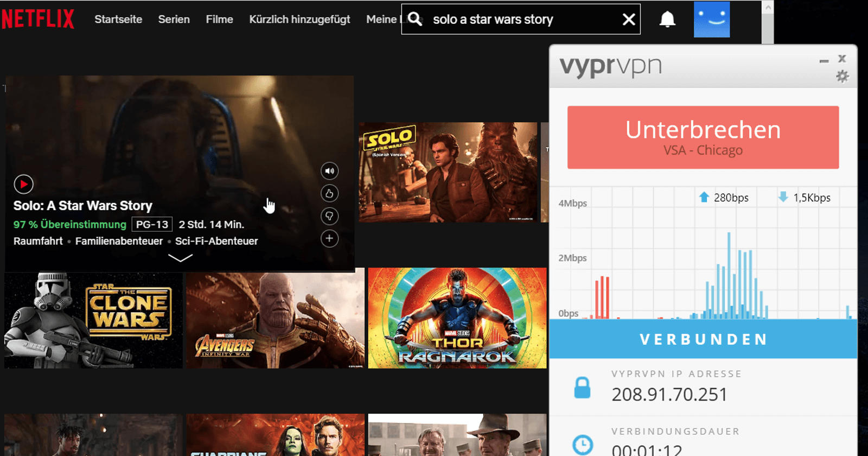
Task: Give Solo a thumbs down
Action: click(329, 216)
